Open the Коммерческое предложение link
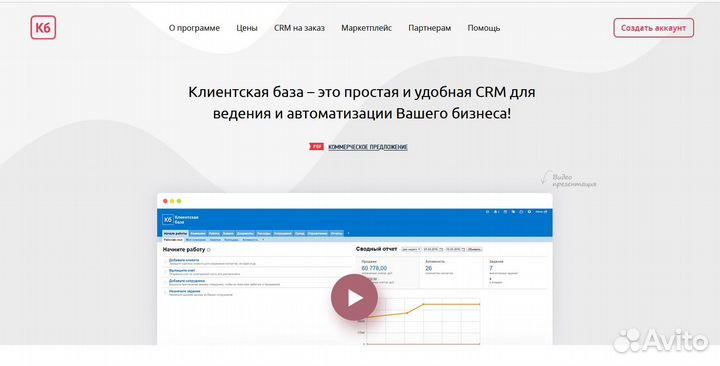720x366 pixels. click(368, 147)
